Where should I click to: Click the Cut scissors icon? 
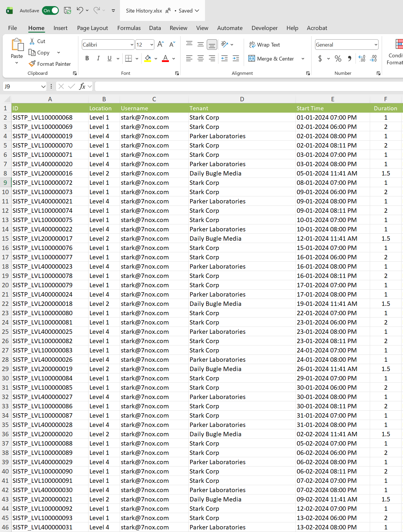[x=32, y=41]
